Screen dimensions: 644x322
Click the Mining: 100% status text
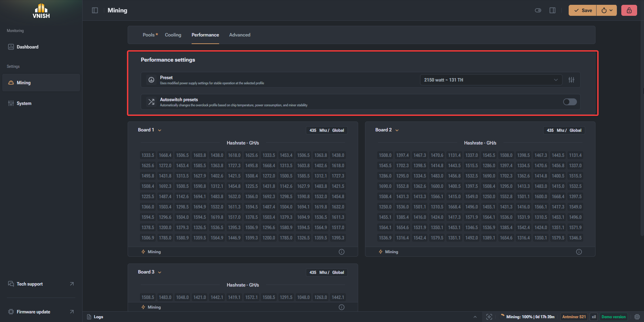point(530,317)
